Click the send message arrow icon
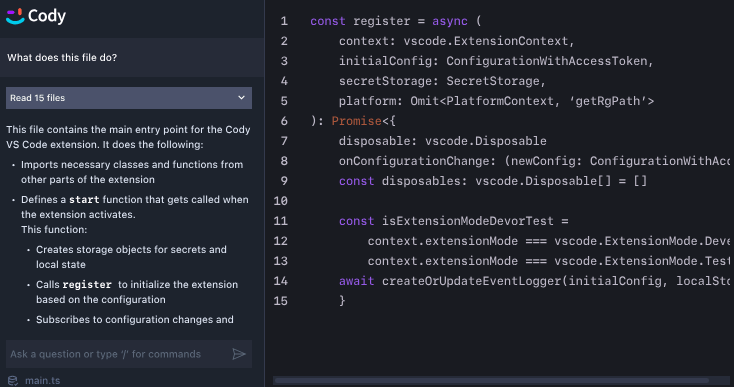 (x=239, y=354)
